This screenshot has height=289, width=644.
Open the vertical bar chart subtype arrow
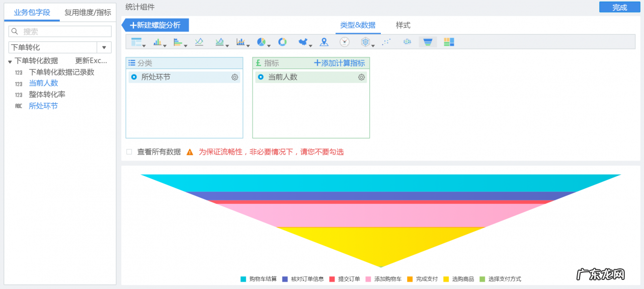(x=165, y=45)
